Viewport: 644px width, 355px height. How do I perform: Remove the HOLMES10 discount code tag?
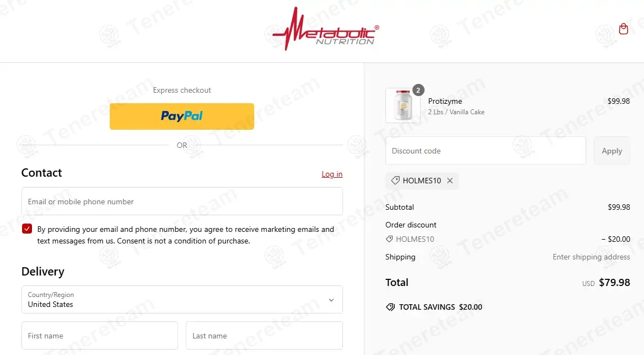tap(450, 181)
